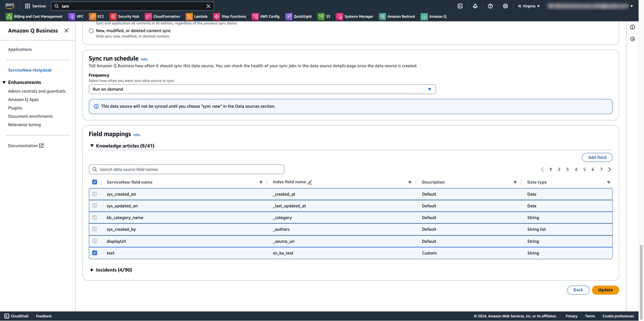Open Amazon Bedrock shortcut icon

tap(382, 16)
